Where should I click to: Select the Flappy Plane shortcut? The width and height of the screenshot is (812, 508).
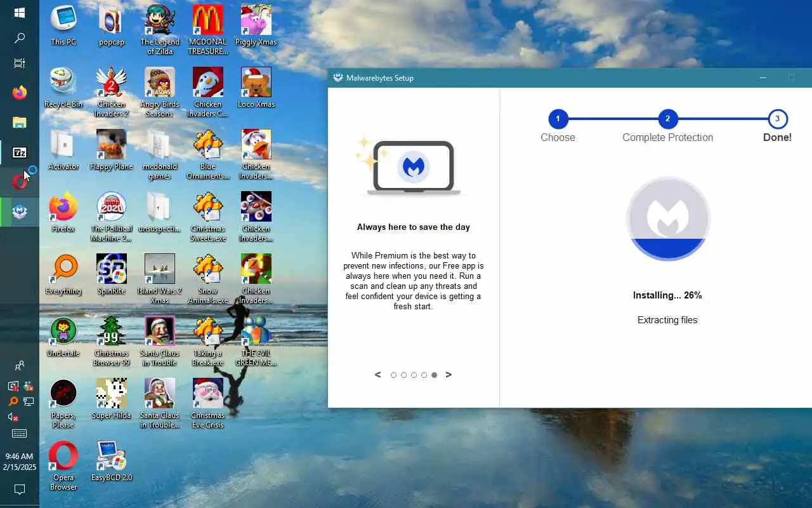(112, 150)
